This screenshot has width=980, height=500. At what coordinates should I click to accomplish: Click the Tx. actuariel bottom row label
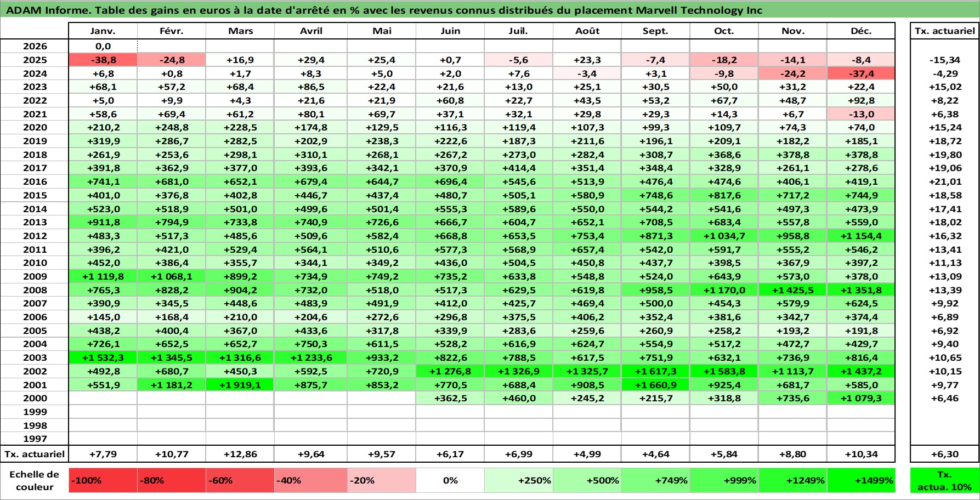(x=35, y=454)
